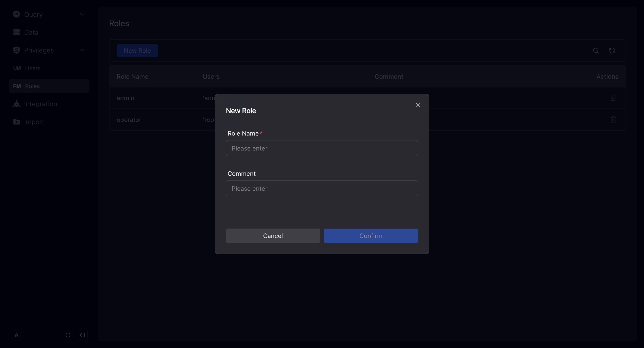Image resolution: width=644 pixels, height=348 pixels.
Task: Expand the Query menu chevron
Action: coord(82,15)
